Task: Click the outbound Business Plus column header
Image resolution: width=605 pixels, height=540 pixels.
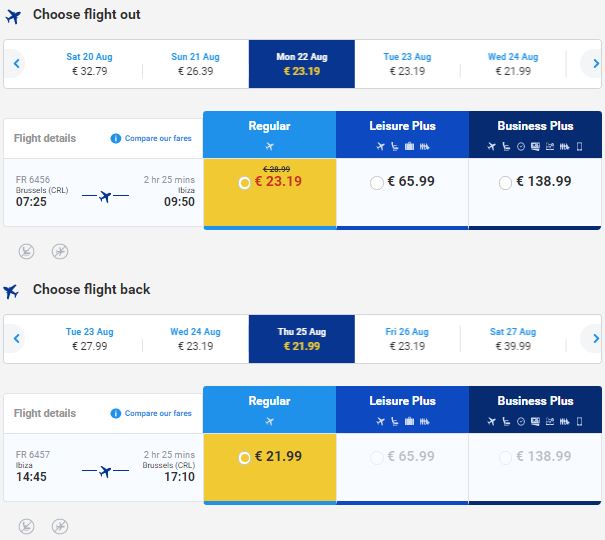Action: coord(535,135)
